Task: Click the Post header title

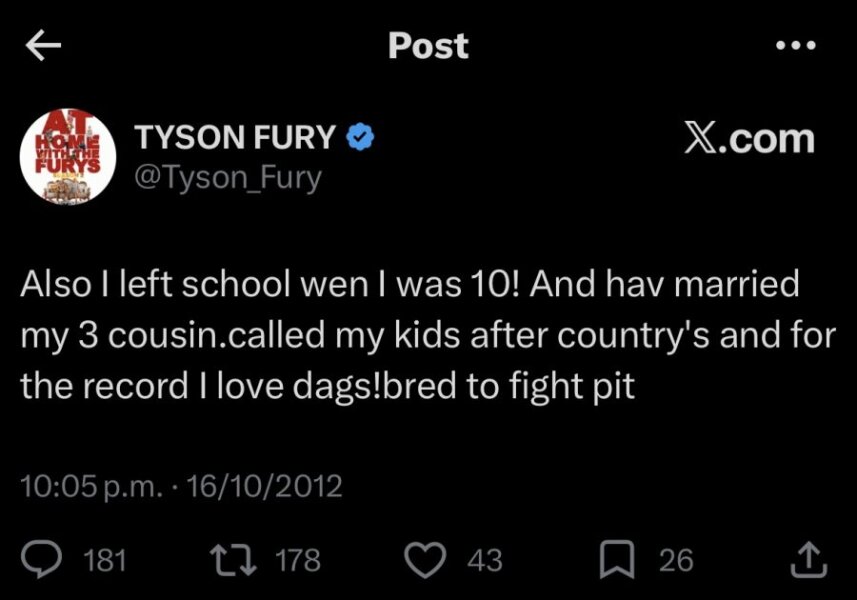Action: click(x=428, y=46)
